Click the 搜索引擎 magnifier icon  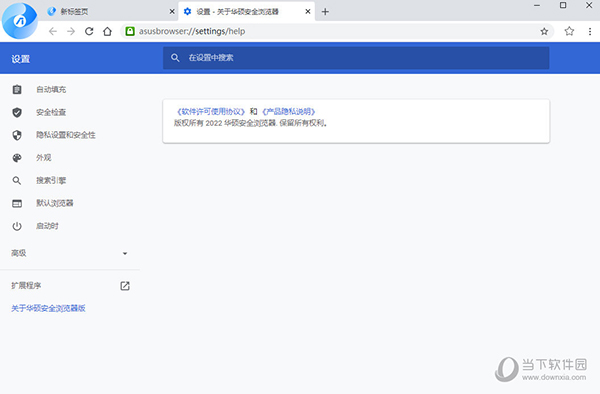17,181
